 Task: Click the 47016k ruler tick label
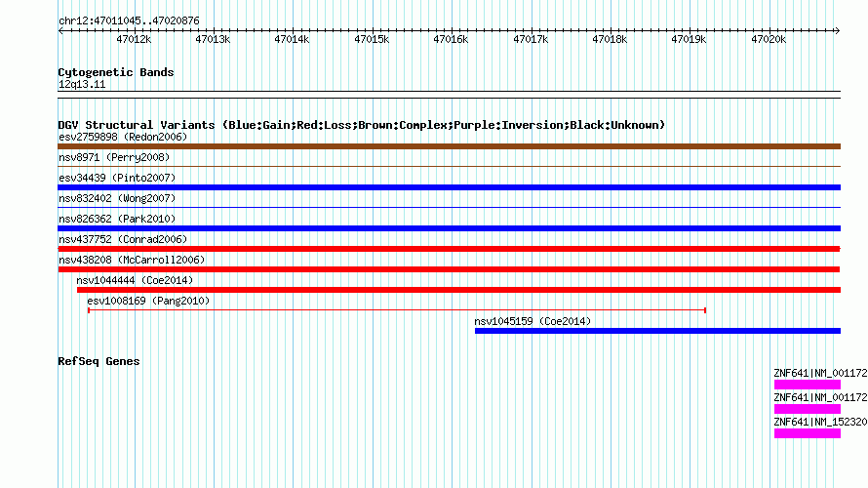coord(451,39)
